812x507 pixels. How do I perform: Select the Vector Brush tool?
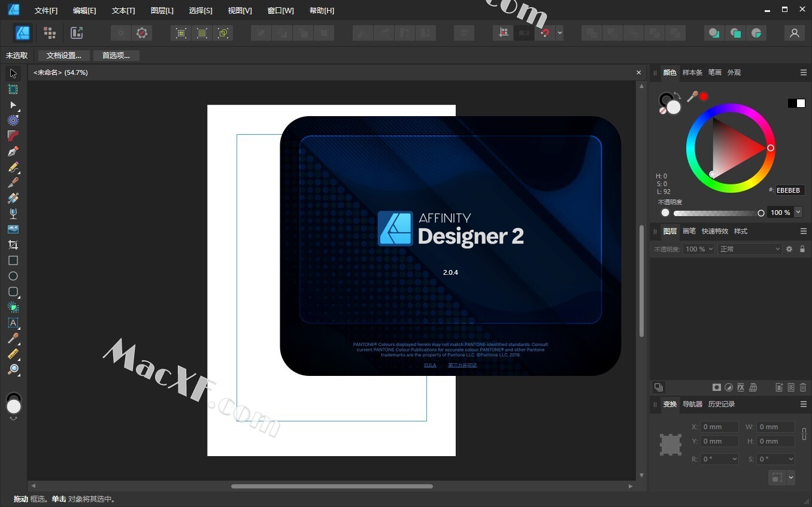click(x=13, y=183)
